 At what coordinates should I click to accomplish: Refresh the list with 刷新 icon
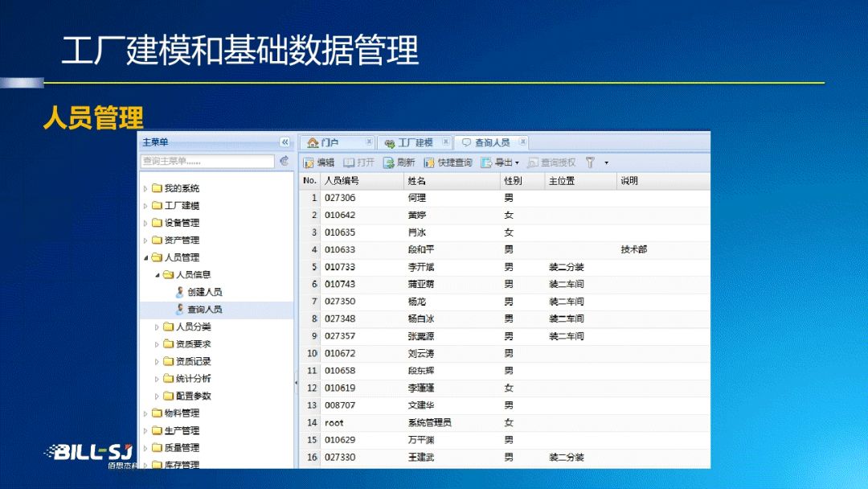389,162
